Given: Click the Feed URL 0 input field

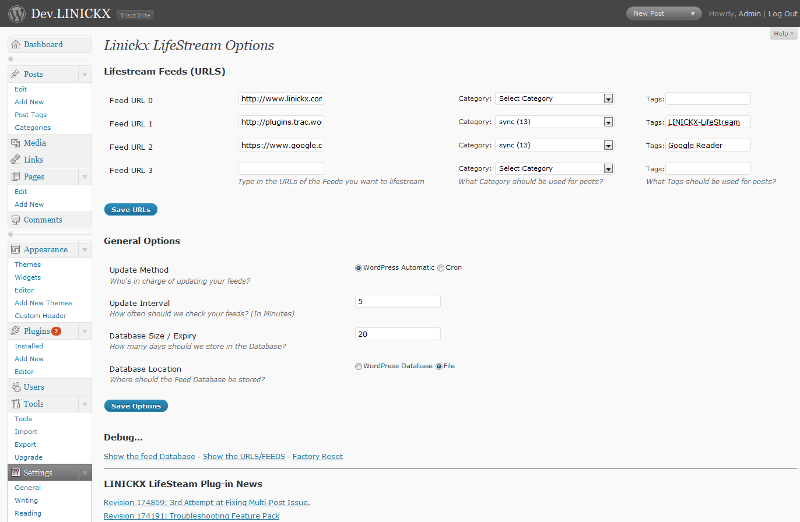Looking at the screenshot, I should (x=281, y=98).
